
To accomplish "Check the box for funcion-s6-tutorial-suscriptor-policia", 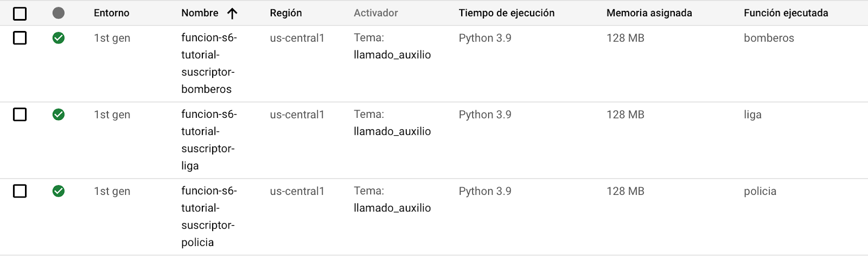I will tap(20, 191).
